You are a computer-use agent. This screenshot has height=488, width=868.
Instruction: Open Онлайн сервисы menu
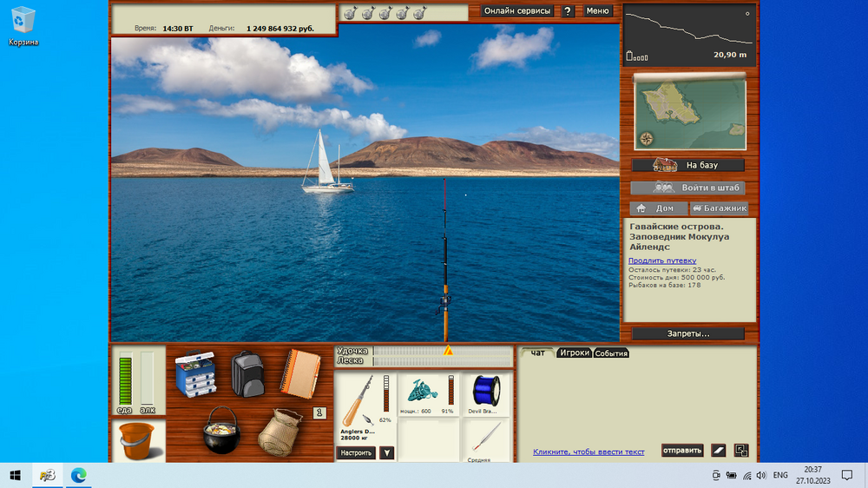(517, 11)
